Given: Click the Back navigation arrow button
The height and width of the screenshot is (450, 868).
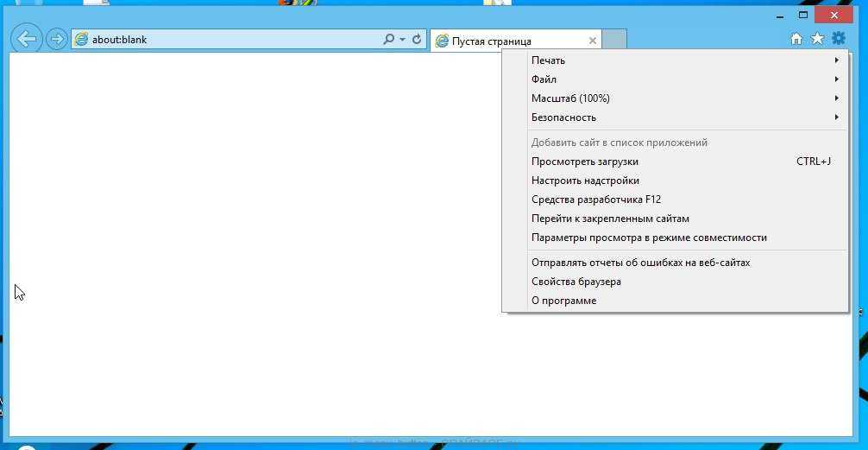Looking at the screenshot, I should point(28,39).
